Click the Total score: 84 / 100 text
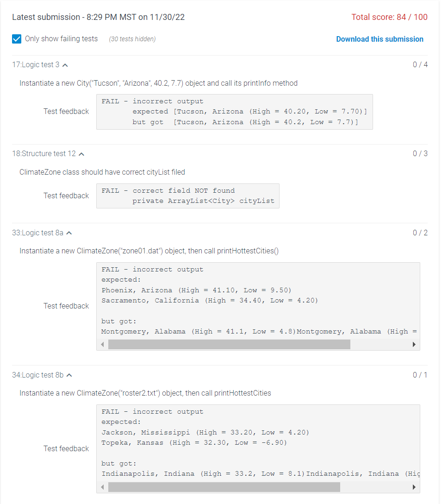442x504 pixels. 389,17
